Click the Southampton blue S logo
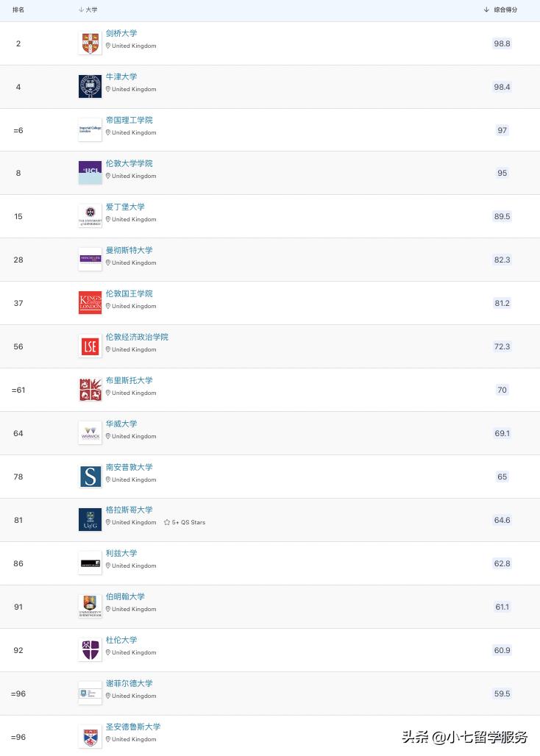Screen dimensions: 540x756 90,477
